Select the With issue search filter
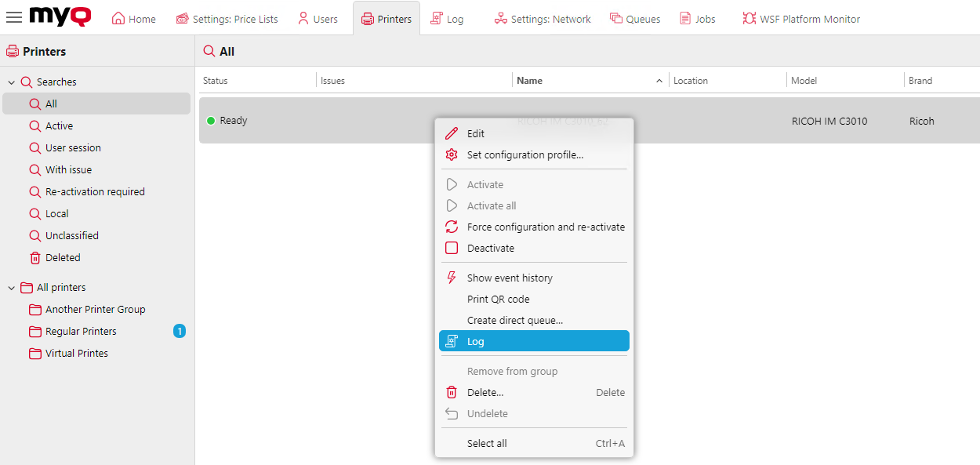The image size is (980, 465). [68, 169]
